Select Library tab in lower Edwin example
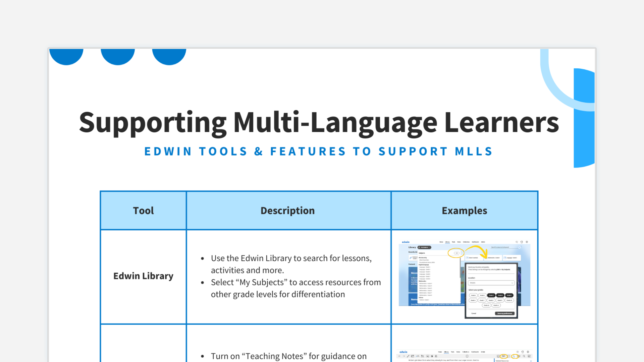Image resolution: width=644 pixels, height=362 pixels. click(446, 352)
